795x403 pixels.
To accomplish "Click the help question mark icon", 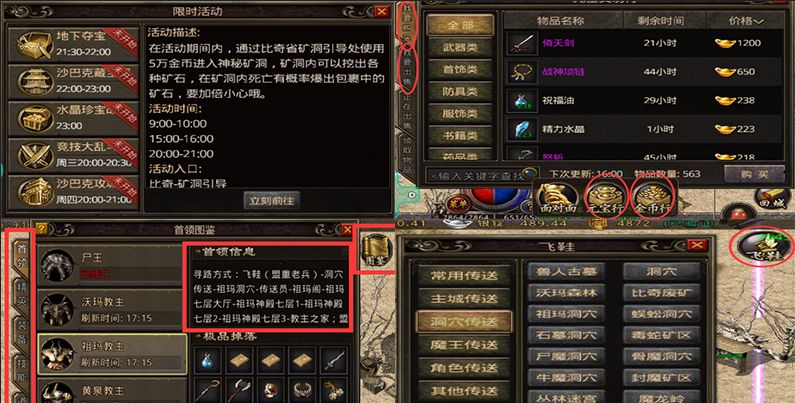I will point(42,230).
